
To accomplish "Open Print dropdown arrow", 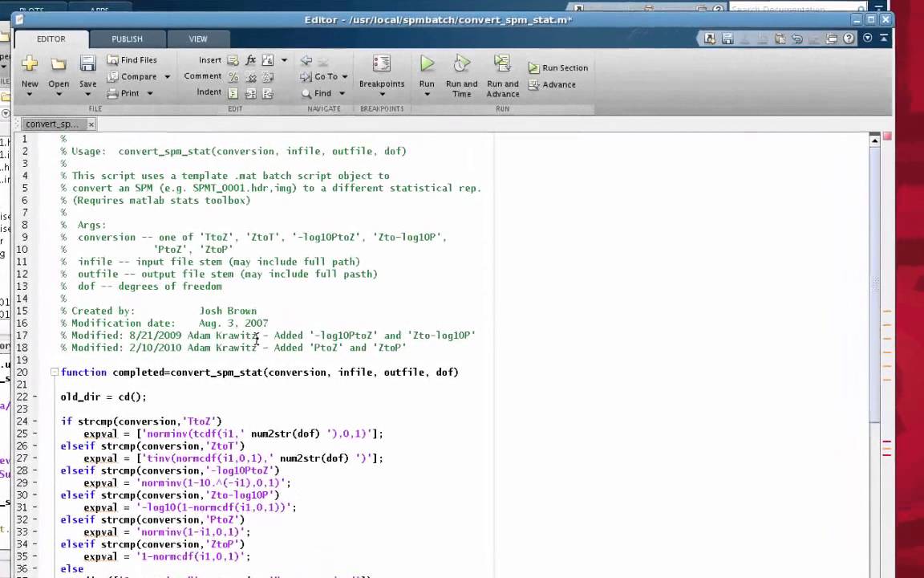I will tap(150, 93).
